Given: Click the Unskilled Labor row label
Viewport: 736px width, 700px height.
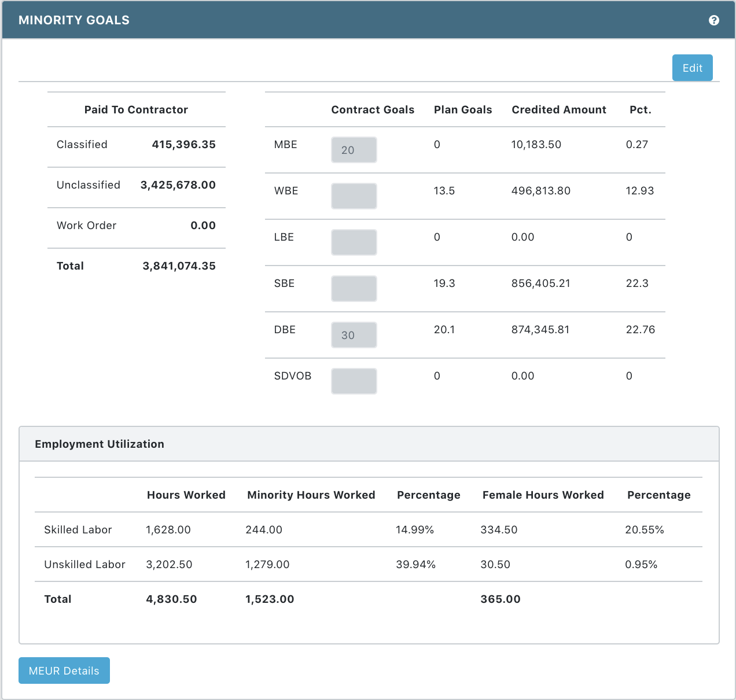Looking at the screenshot, I should coord(84,565).
